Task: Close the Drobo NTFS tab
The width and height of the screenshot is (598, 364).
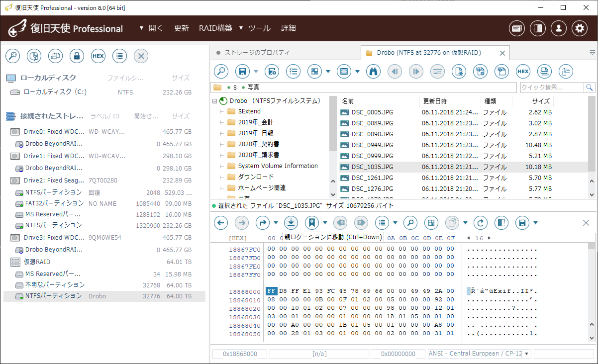Action: coord(502,53)
